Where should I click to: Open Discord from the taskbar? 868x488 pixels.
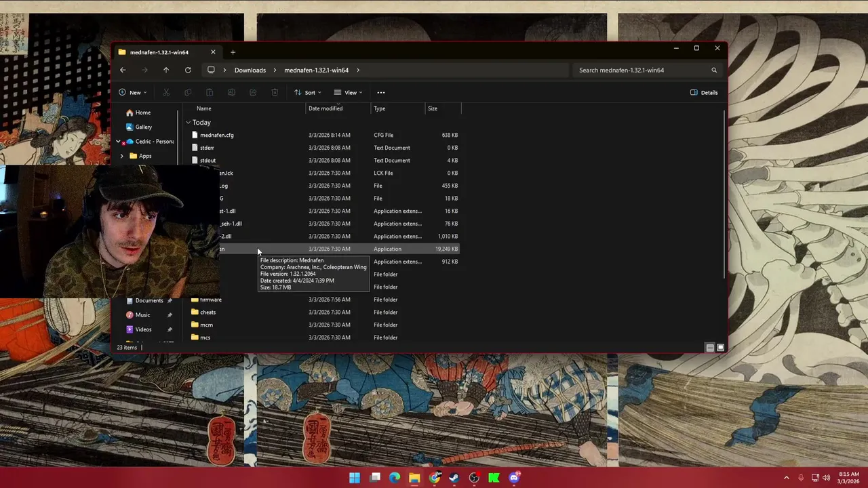click(x=514, y=478)
